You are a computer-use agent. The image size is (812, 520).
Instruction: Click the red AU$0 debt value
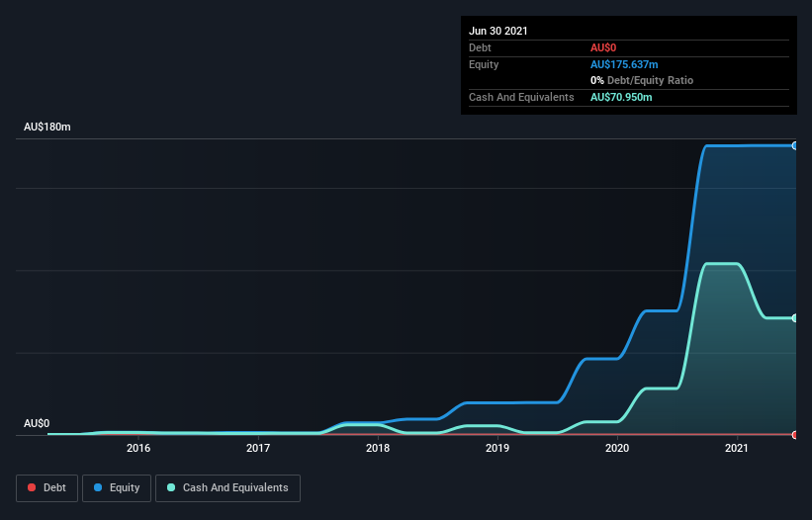(x=603, y=47)
